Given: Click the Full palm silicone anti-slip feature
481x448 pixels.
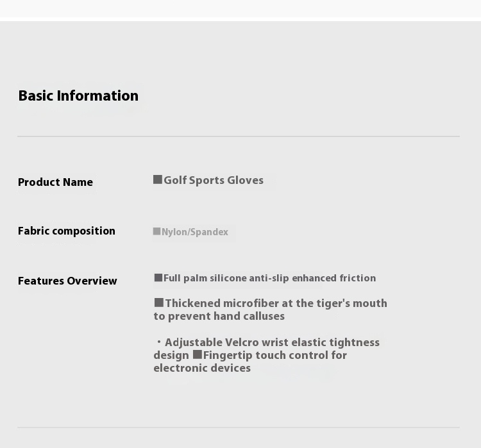Looking at the screenshot, I should (269, 278).
